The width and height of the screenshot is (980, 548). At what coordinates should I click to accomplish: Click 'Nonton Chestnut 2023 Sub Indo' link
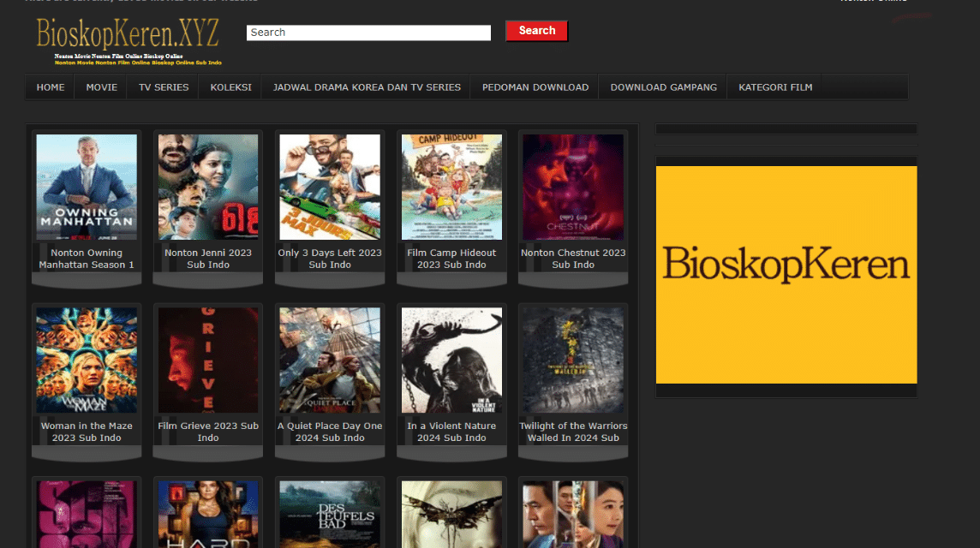pos(573,259)
